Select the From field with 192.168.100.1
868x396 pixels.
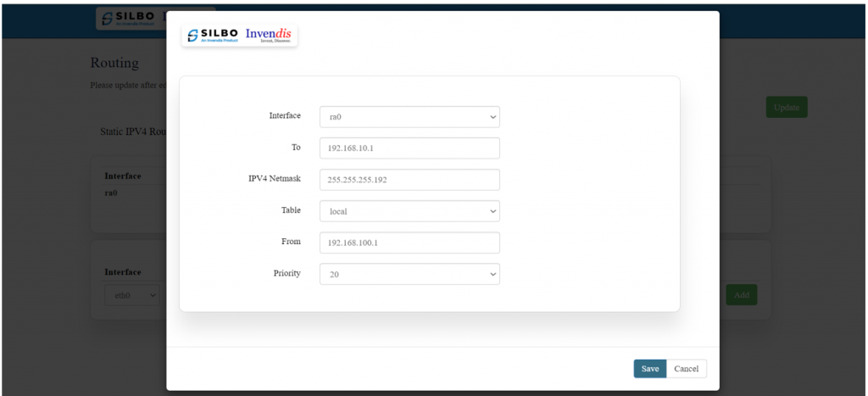click(409, 243)
